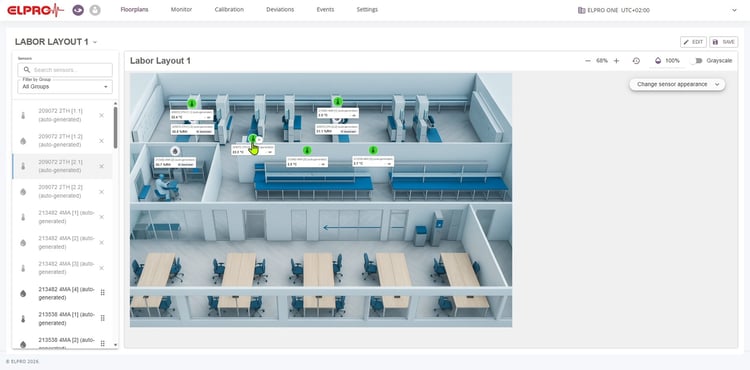This screenshot has height=370, width=750.
Task: Open the Deviations menu
Action: [x=280, y=10]
